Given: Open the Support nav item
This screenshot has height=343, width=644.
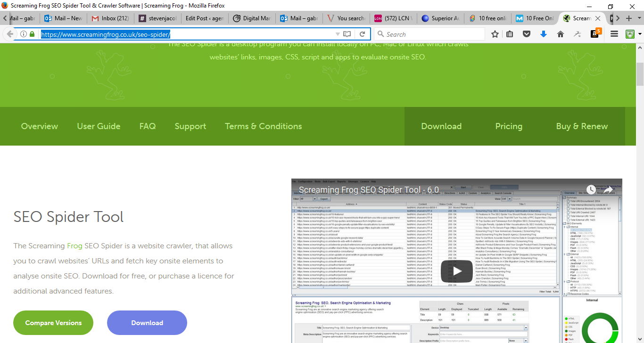Looking at the screenshot, I should point(190,126).
